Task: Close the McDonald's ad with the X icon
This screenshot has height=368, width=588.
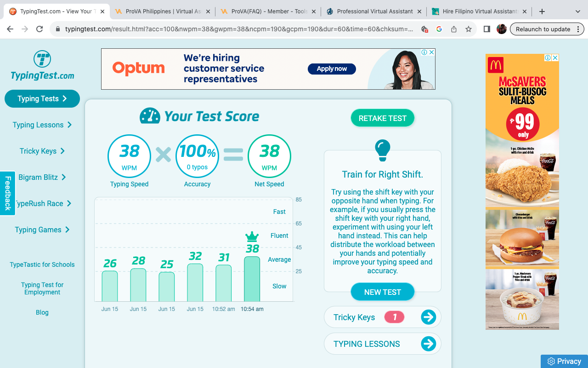Action: (555, 58)
